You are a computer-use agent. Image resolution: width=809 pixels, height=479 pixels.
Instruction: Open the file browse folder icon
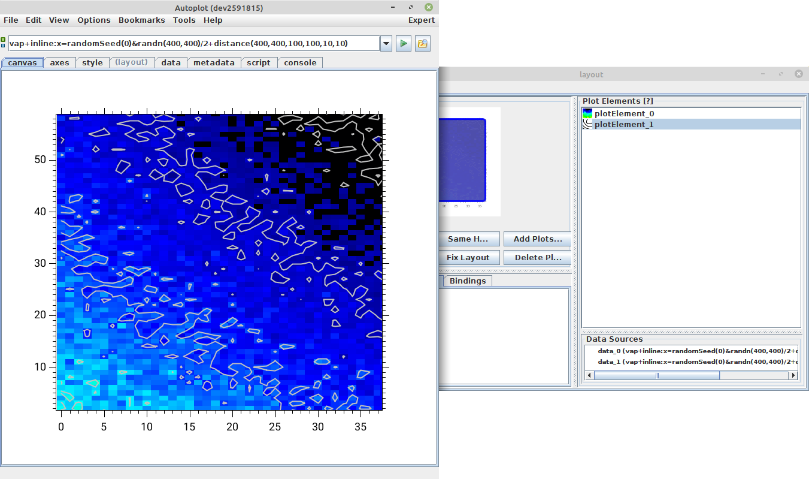(423, 43)
